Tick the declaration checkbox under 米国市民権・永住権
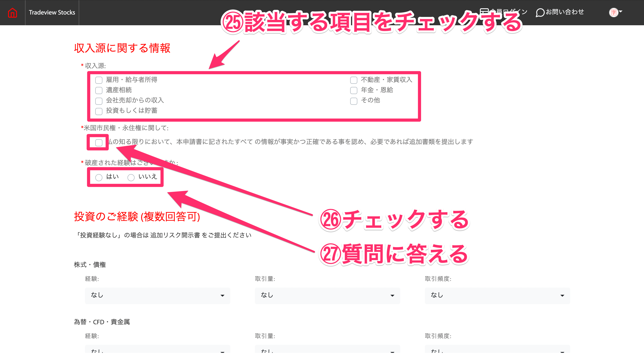The height and width of the screenshot is (362, 644). (99, 143)
